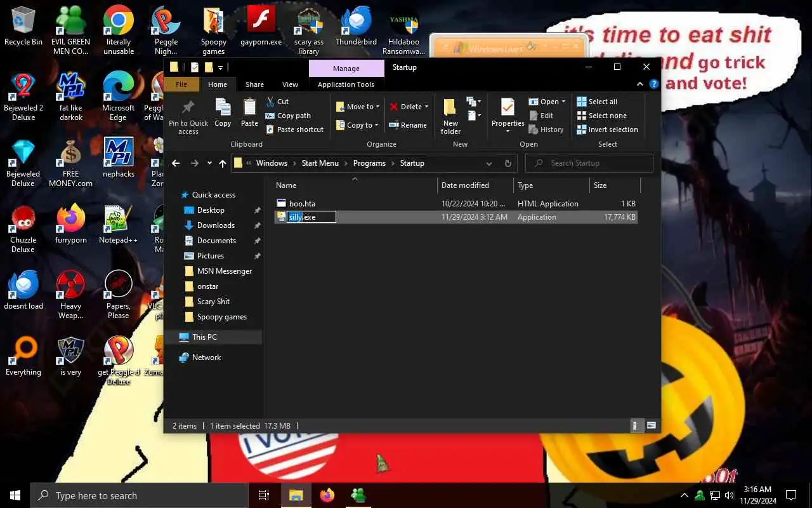Open the Recycle Bin desktop icon
The width and height of the screenshot is (812, 508).
coord(23,26)
